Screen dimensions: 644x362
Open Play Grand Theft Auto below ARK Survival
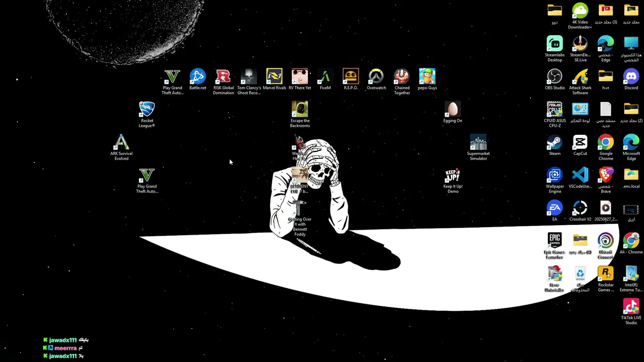147,180
